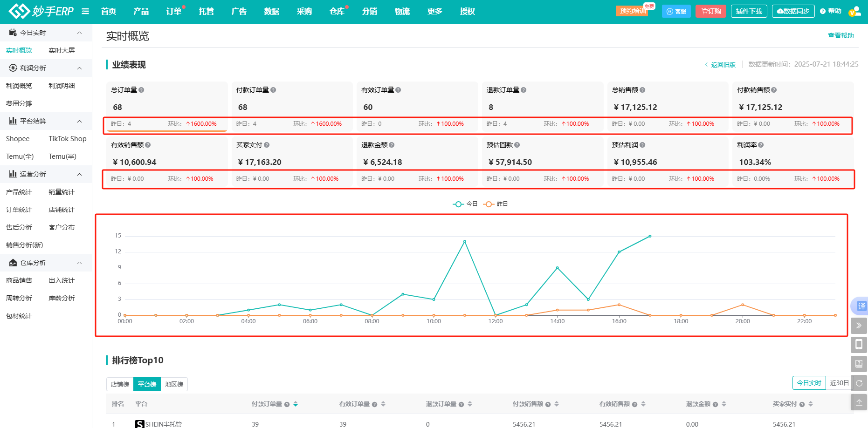Screen dimensions: 868x428
Task: Open the 查看帮助 link
Action: (840, 35)
